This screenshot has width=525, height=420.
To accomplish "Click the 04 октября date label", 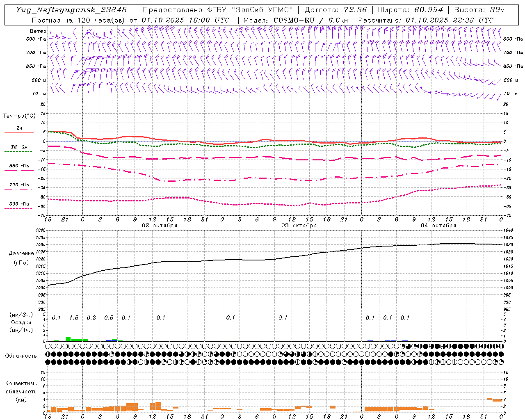I will (x=438, y=225).
